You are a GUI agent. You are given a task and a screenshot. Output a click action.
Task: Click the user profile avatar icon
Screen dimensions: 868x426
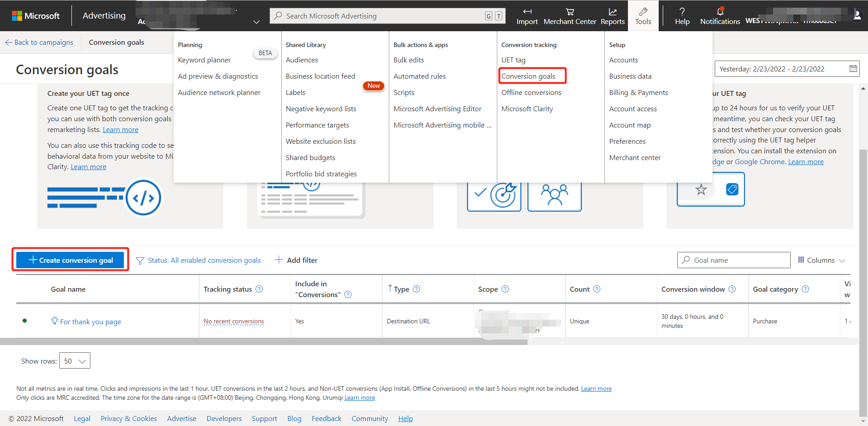point(857,15)
